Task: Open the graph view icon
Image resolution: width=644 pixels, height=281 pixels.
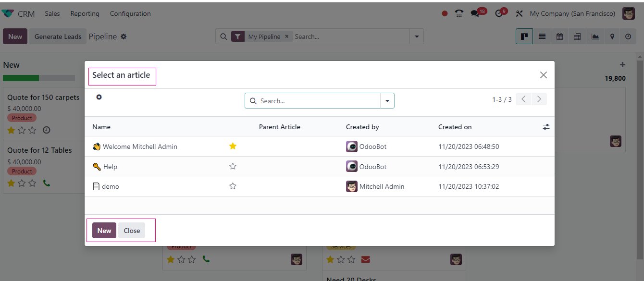Action: pyautogui.click(x=595, y=37)
